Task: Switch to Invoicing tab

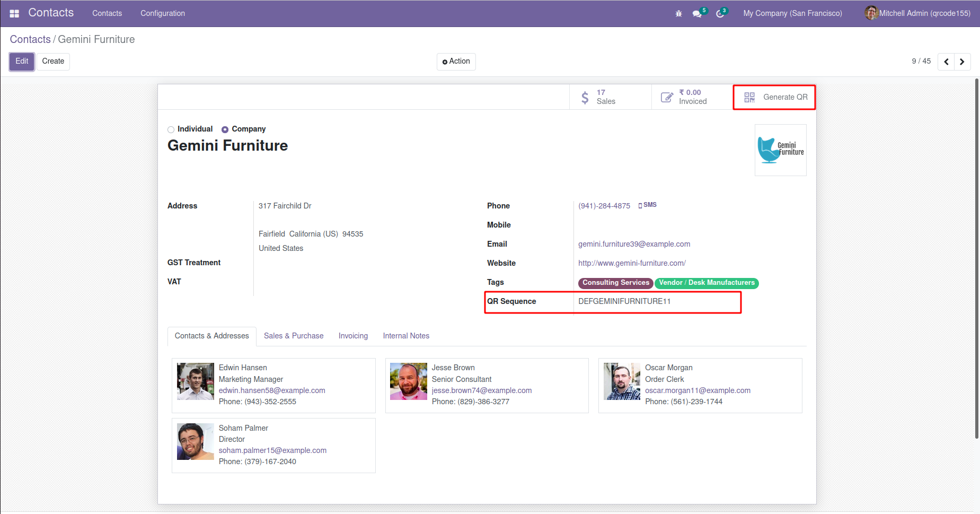Action: (353, 336)
